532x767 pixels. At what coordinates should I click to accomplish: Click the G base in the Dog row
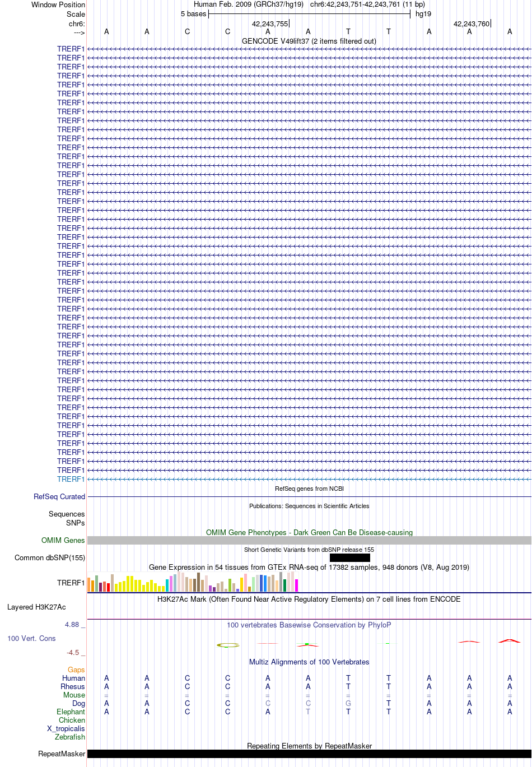[x=348, y=703]
